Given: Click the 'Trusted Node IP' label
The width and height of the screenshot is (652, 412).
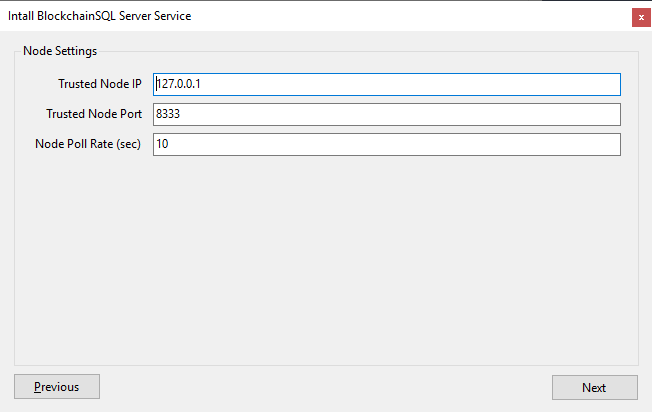Looking at the screenshot, I should tap(100, 84).
